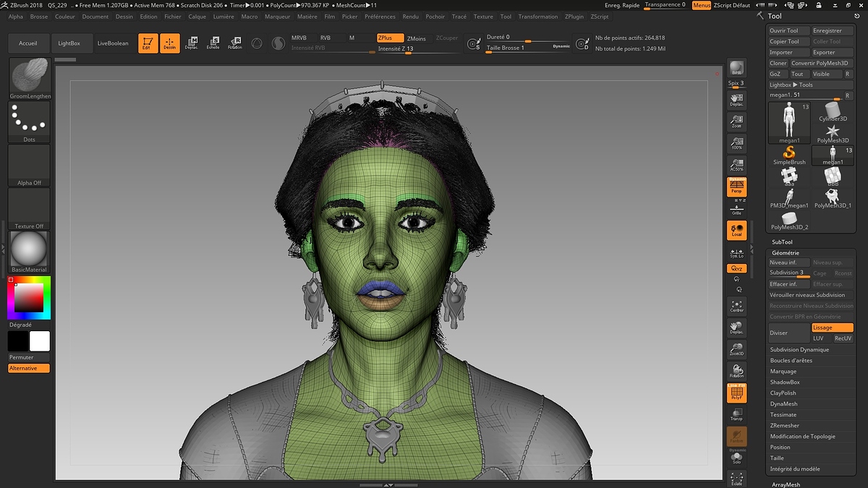Expand the SubTool palette section
This screenshot has width=868, height=488.
(782, 242)
